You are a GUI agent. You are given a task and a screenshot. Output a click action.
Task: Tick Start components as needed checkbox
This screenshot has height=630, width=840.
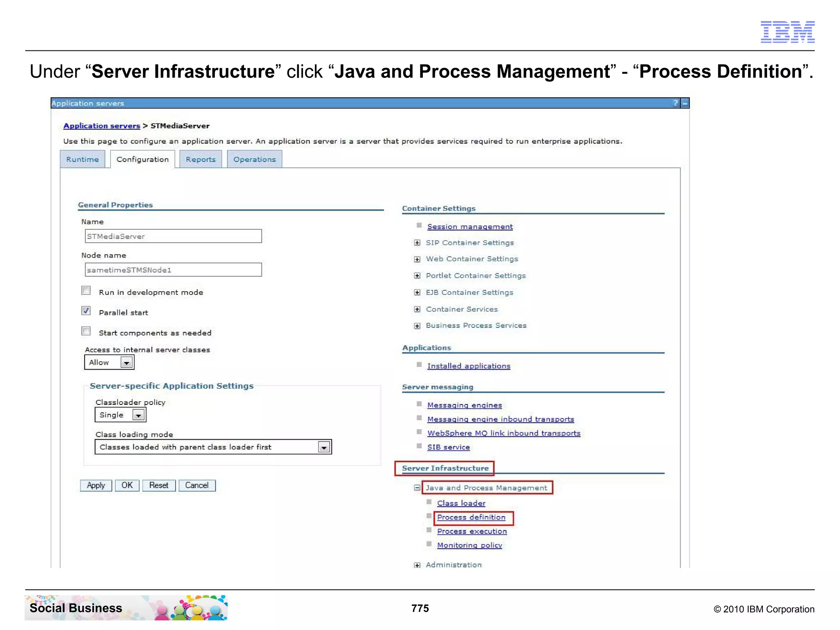[x=86, y=331]
